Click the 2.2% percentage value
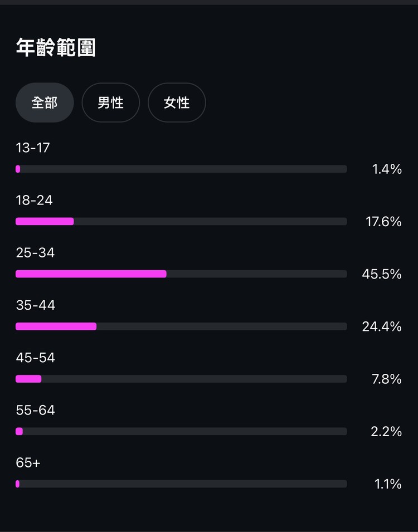Screen dimensions: 418x532 386,432
